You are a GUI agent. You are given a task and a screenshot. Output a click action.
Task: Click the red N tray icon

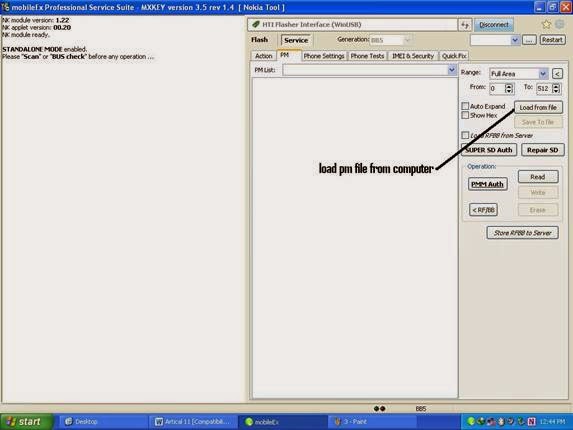[x=531, y=422]
